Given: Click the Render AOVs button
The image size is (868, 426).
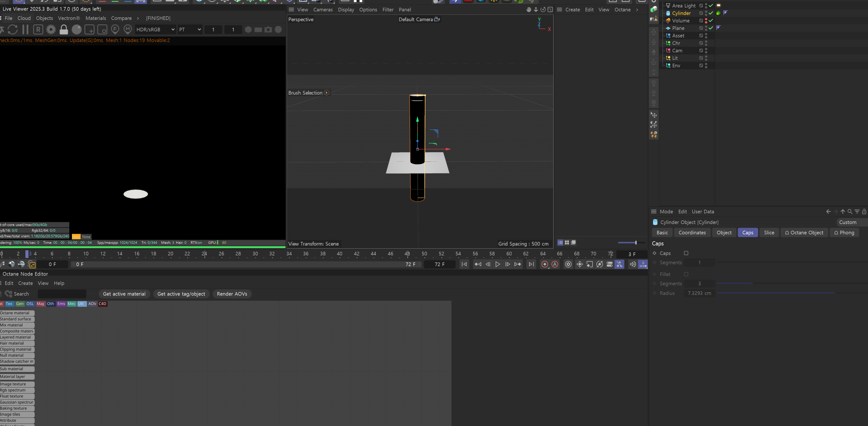Looking at the screenshot, I should pyautogui.click(x=232, y=294).
